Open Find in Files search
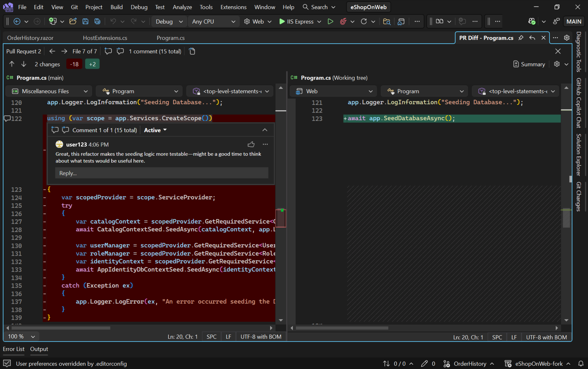 387,22
